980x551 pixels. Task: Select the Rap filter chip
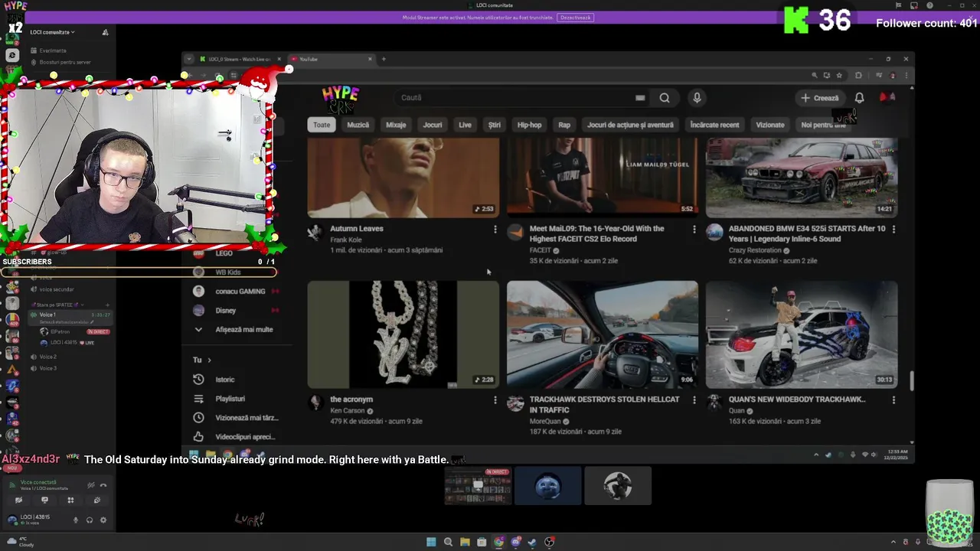click(564, 125)
